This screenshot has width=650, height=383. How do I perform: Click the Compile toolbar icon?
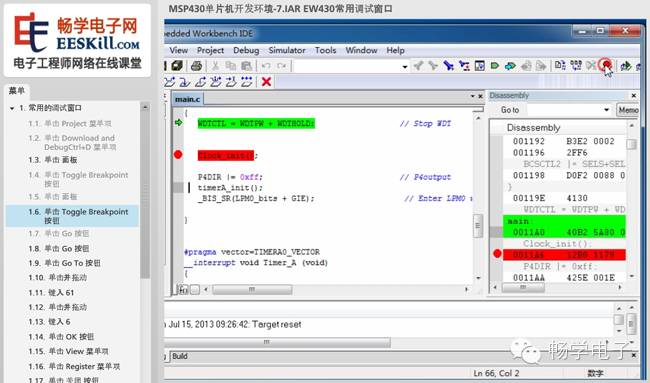point(560,65)
